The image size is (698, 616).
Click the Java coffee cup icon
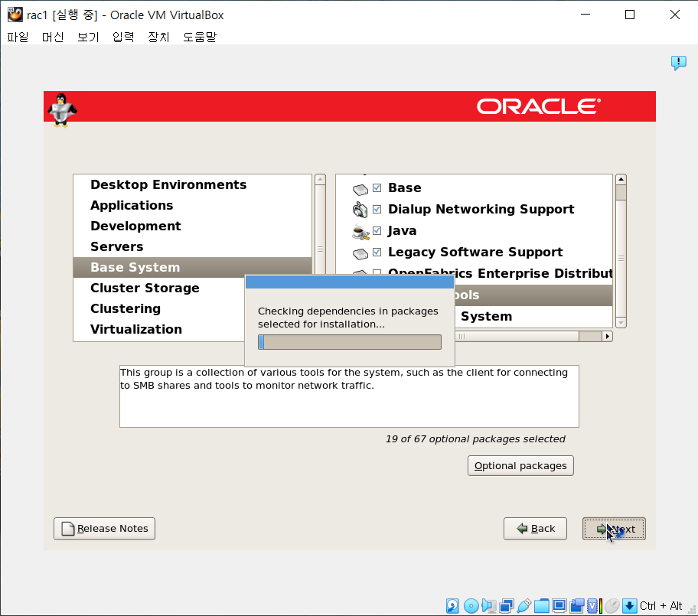pyautogui.click(x=360, y=231)
